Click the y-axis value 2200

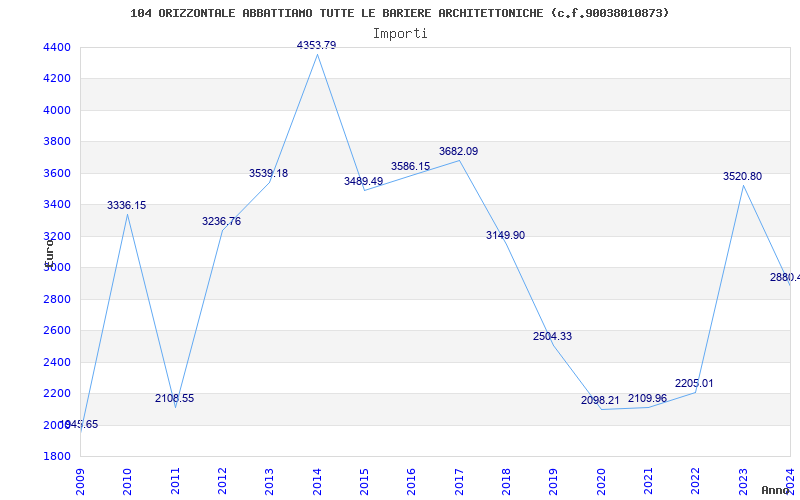(x=57, y=393)
